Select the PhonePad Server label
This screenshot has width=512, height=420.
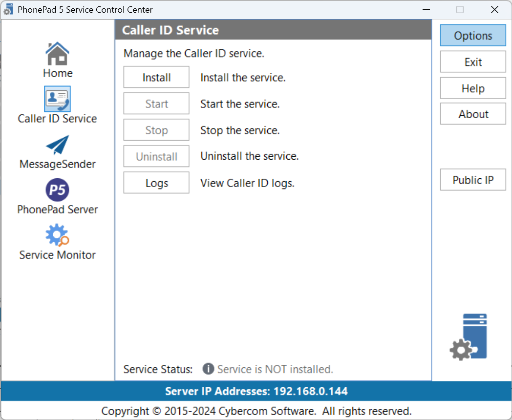(x=58, y=209)
